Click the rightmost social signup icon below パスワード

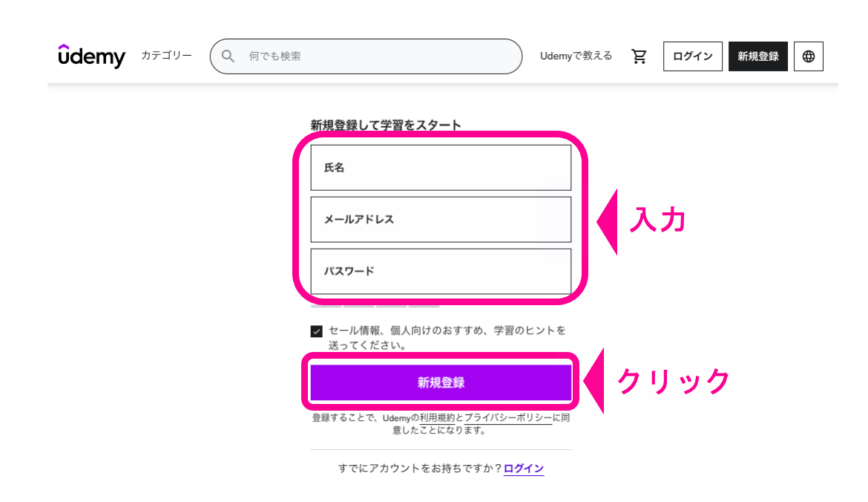click(x=424, y=305)
